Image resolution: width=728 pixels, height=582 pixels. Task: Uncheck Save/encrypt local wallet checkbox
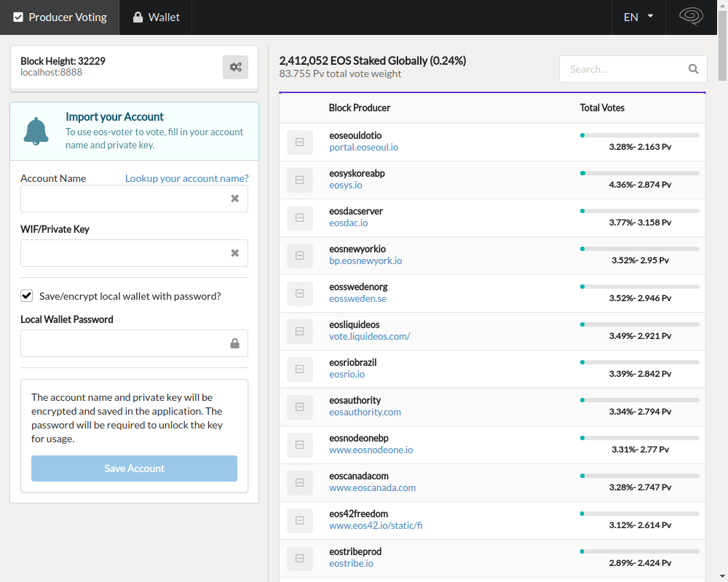(27, 295)
